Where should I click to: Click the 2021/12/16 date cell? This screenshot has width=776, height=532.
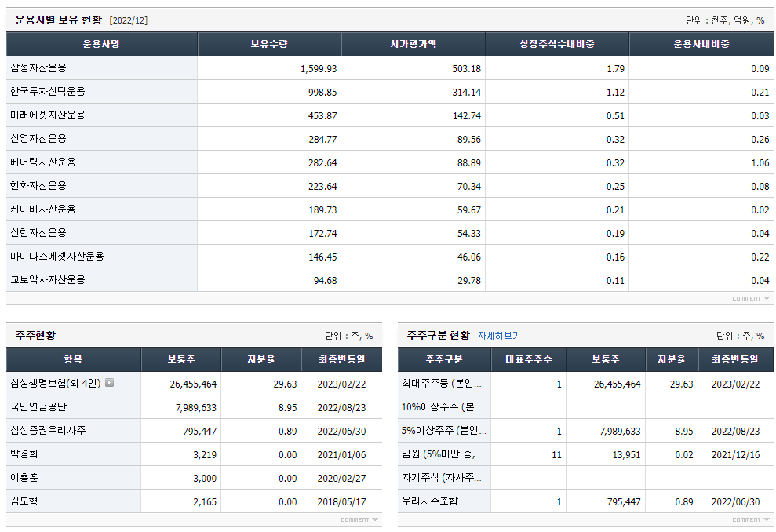click(x=735, y=455)
